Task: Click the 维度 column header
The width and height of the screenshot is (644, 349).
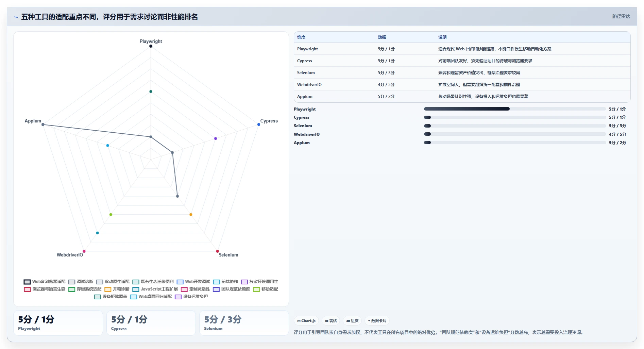Action: click(301, 37)
